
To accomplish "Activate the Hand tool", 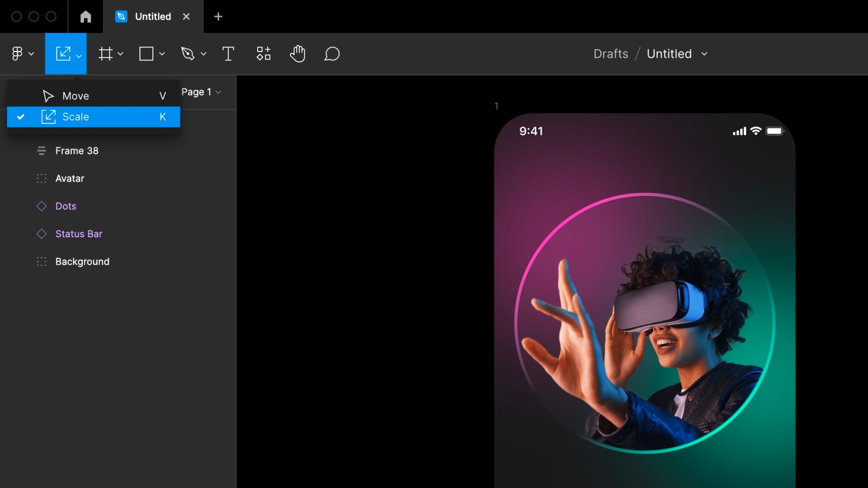I will tap(297, 54).
